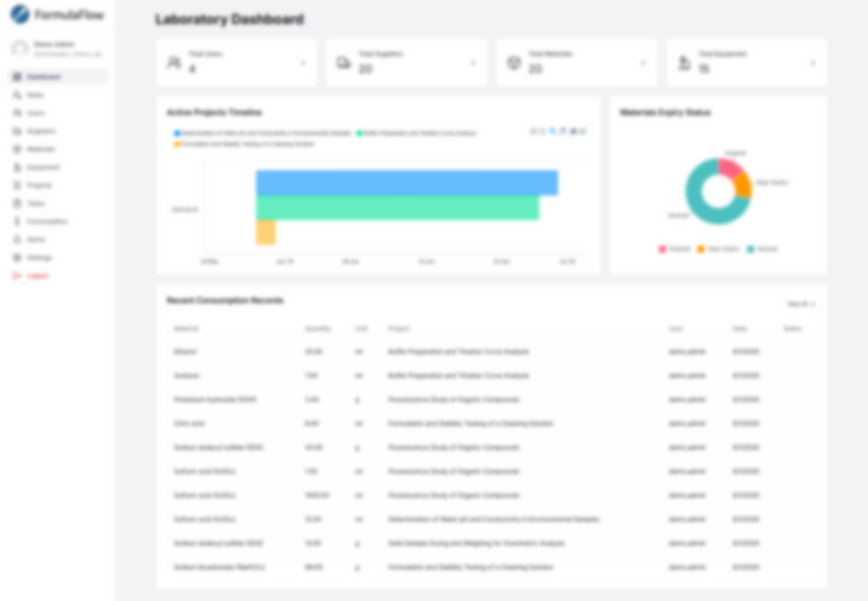The height and width of the screenshot is (601, 868).
Task: Select the blue selection-zoom magnifier icon
Action: coord(553,132)
